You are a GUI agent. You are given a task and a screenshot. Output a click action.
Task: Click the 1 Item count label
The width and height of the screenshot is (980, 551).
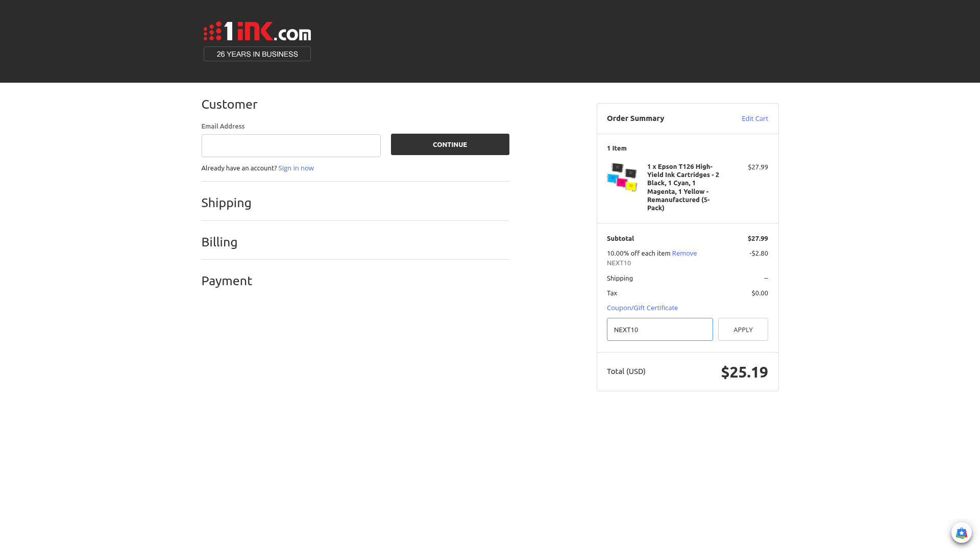tap(617, 148)
